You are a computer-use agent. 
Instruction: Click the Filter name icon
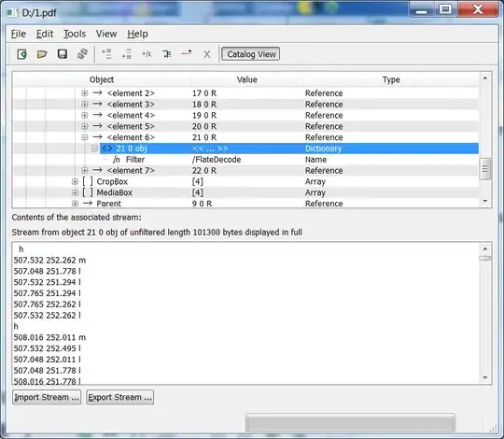click(116, 160)
